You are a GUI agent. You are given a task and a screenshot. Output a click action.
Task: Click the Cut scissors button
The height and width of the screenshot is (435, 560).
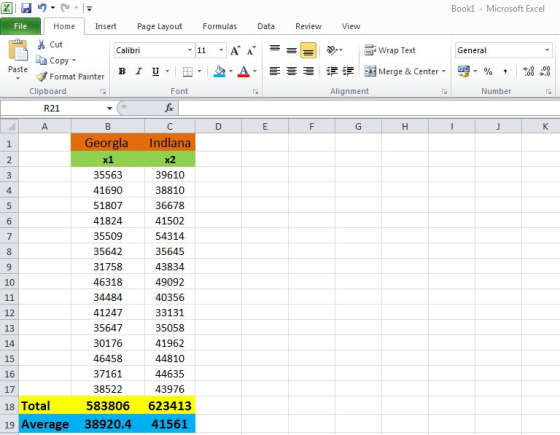tap(50, 45)
